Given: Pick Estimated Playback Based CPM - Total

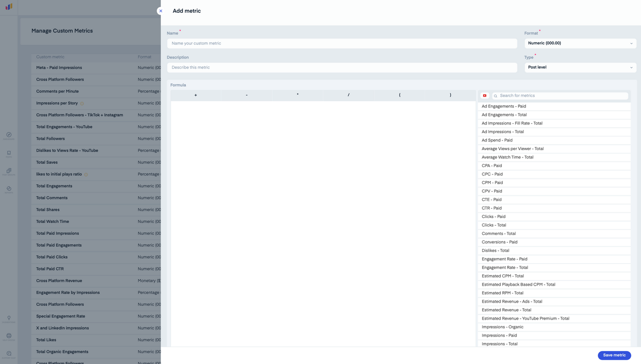Looking at the screenshot, I should click(554, 284).
